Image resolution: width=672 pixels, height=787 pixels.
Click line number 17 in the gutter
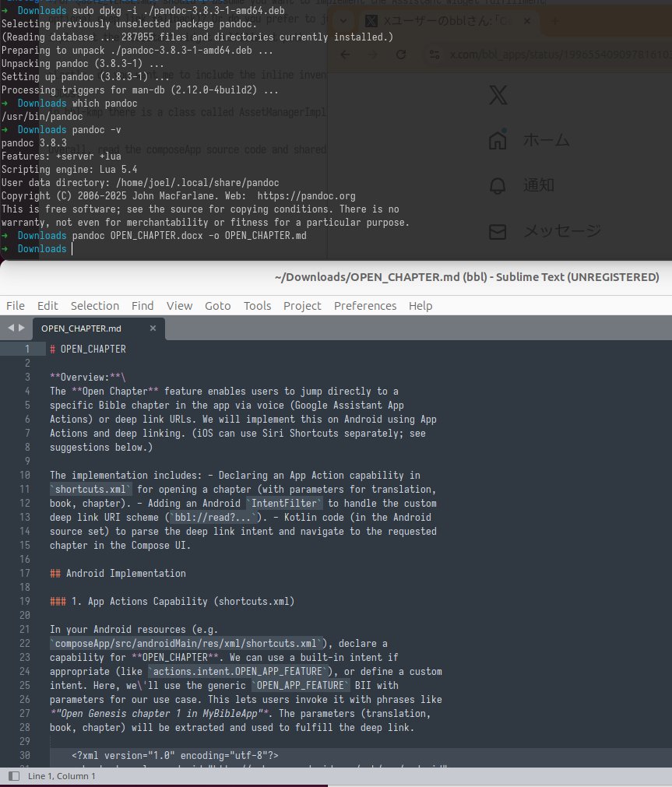(25, 573)
